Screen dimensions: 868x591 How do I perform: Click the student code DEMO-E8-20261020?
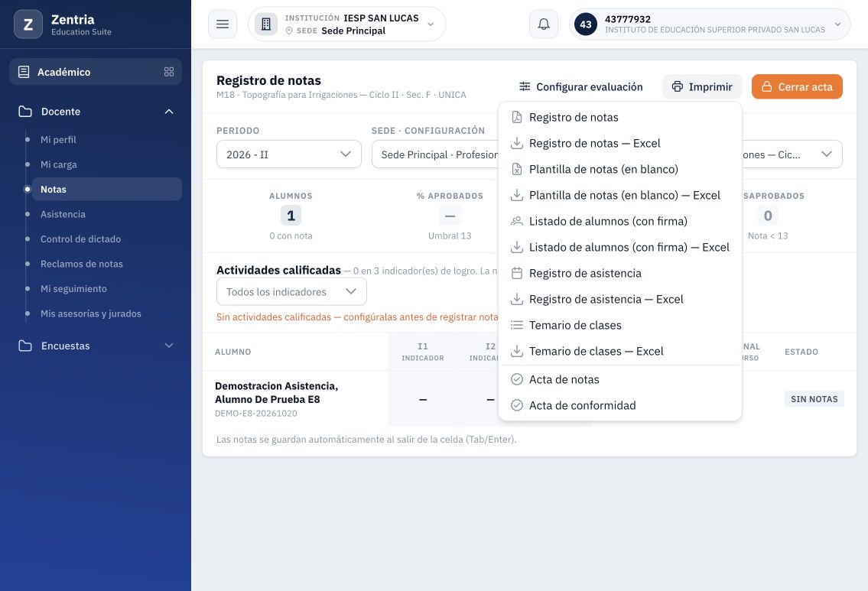[256, 414]
